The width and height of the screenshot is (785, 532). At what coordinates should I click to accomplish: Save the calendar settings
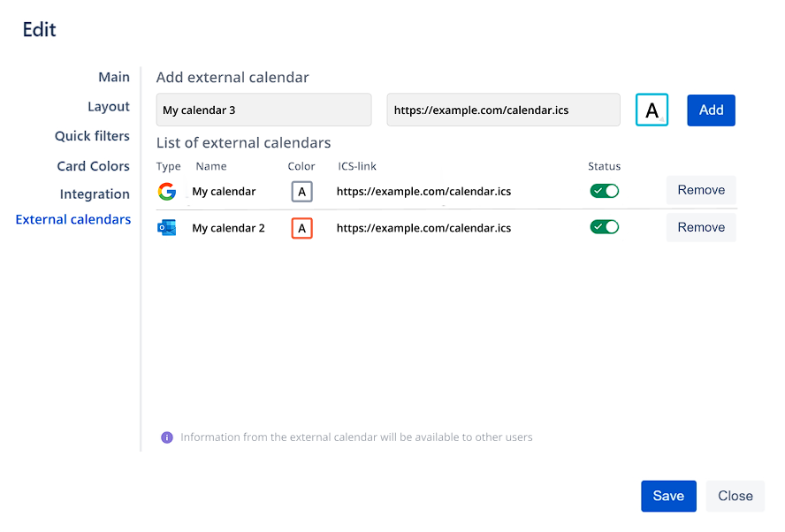point(668,496)
